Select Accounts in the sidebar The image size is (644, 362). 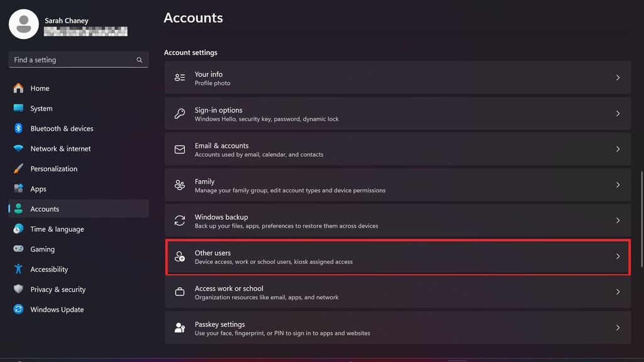[45, 209]
